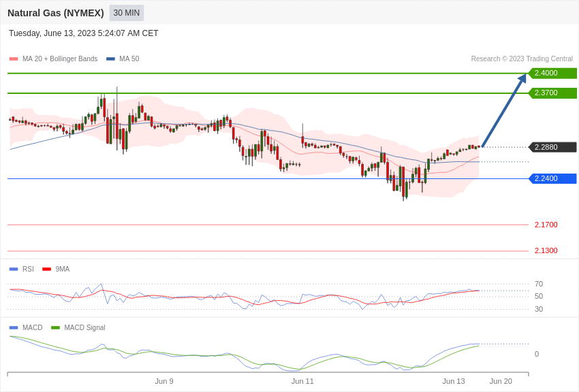Click the Natural Gas (NYMEX) title
Image resolution: width=579 pixels, height=392 pixels.
(56, 13)
